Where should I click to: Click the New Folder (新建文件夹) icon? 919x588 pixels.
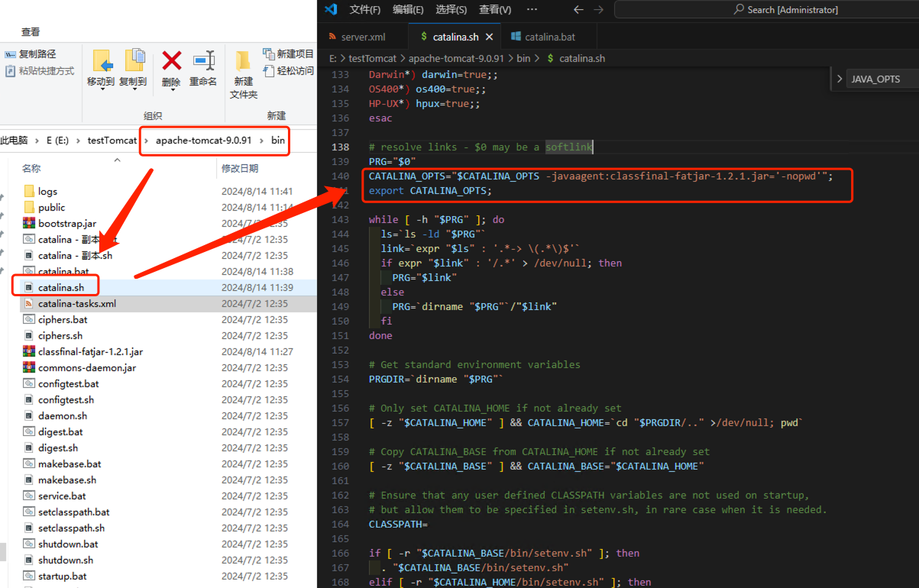point(243,63)
